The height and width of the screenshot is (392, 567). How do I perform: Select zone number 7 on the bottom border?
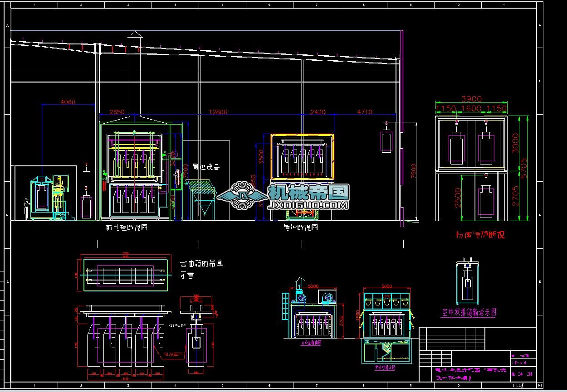tap(317, 386)
